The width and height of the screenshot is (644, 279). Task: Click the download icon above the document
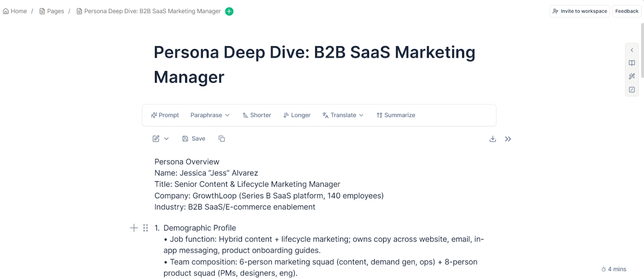493,139
